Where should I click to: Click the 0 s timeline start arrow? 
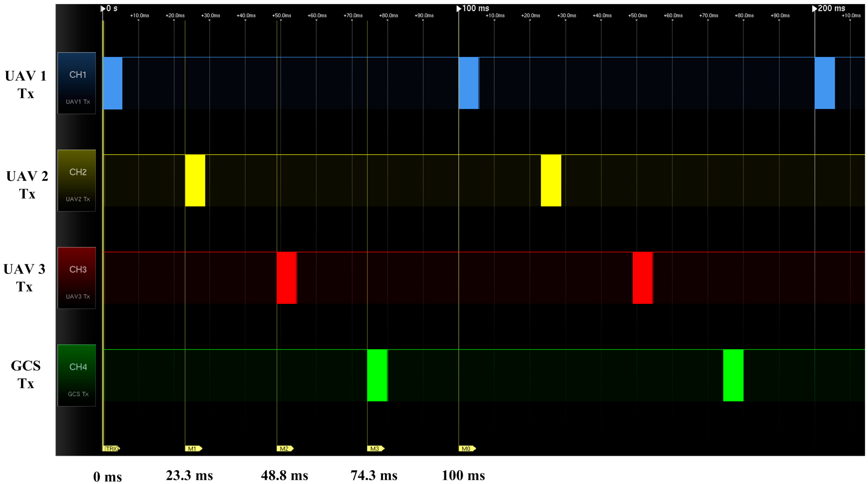[x=103, y=9]
